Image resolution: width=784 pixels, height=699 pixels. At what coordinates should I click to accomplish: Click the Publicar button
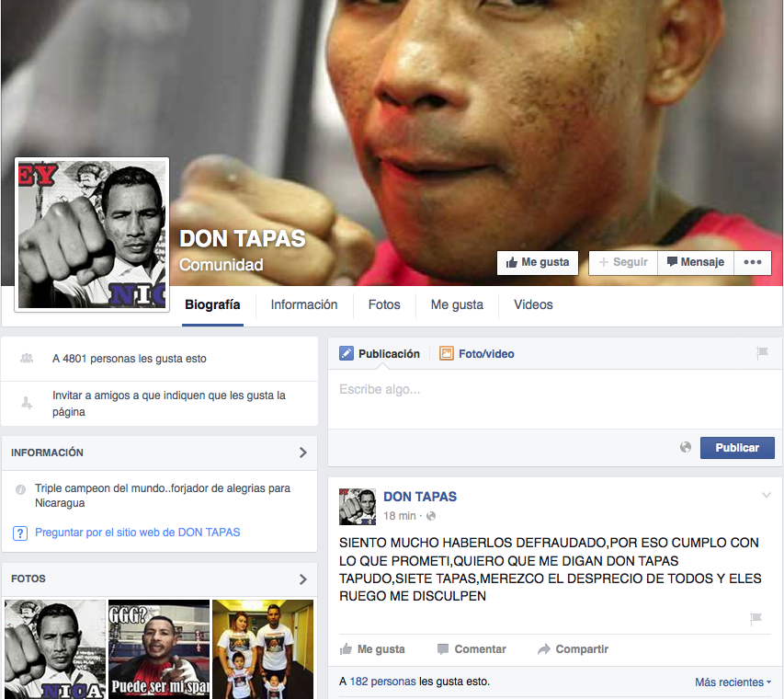tap(737, 448)
